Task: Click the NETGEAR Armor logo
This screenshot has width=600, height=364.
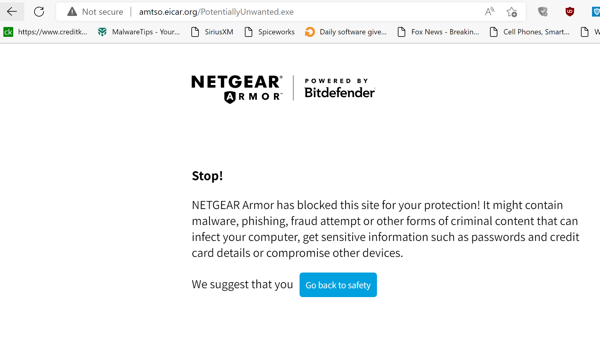Action: [237, 89]
